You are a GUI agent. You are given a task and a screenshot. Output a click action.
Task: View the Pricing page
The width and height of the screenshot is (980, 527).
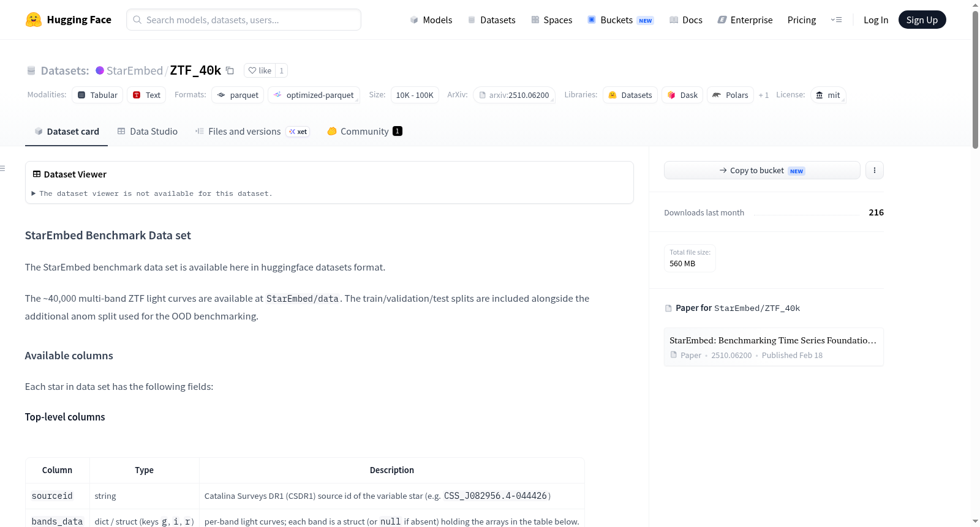802,20
